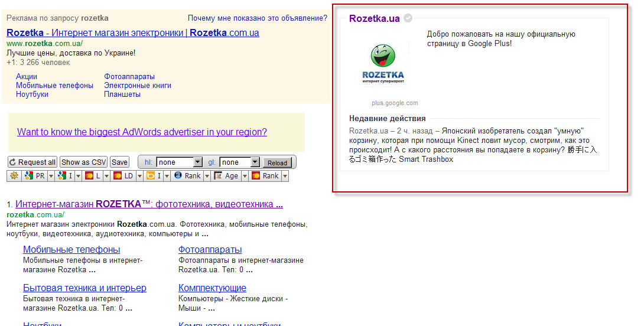Screen dimensions: 644x326
Task: Open the SEOquake gear settings icon
Action: [x=14, y=176]
